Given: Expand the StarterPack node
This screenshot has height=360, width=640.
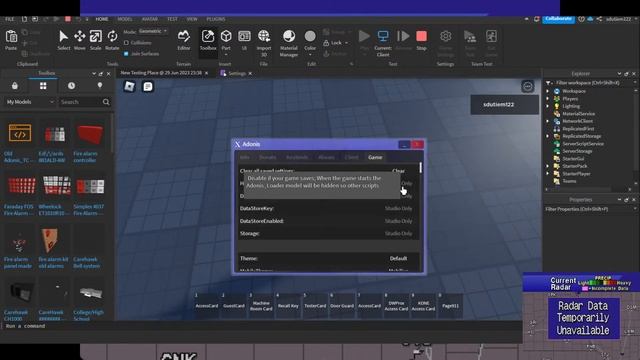Looking at the screenshot, I should (x=548, y=166).
